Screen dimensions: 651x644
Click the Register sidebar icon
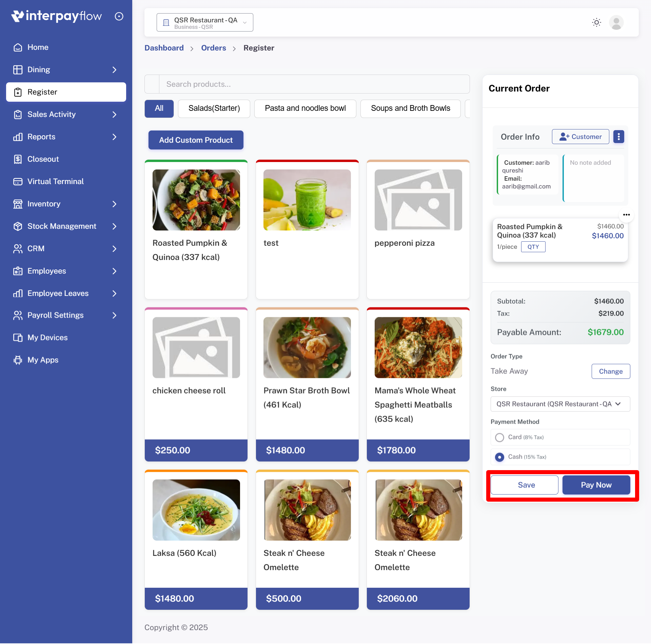point(18,92)
